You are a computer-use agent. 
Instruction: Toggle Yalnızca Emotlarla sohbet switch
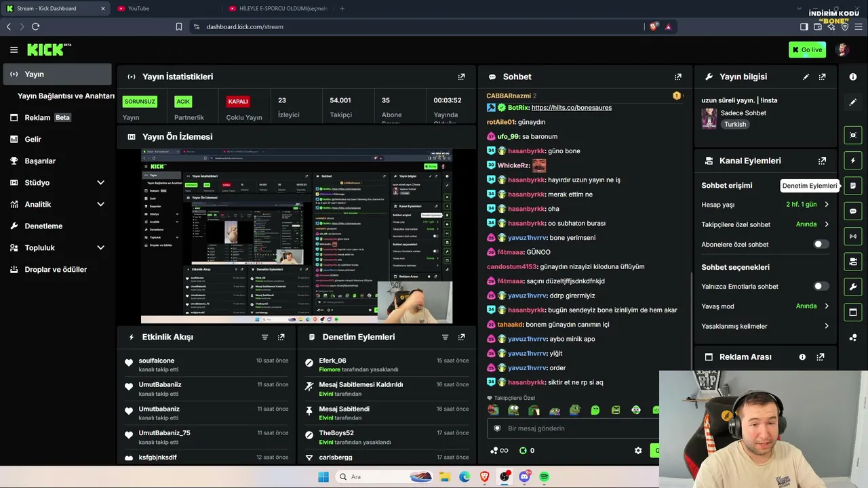tap(821, 286)
